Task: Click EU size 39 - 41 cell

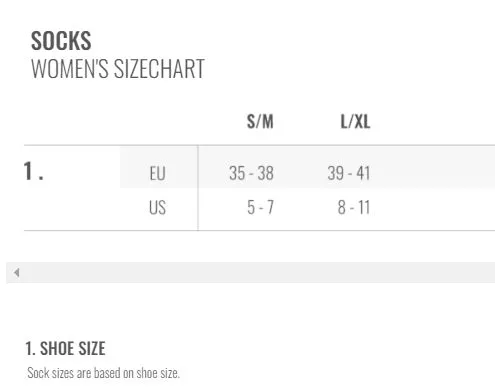Action: (349, 173)
